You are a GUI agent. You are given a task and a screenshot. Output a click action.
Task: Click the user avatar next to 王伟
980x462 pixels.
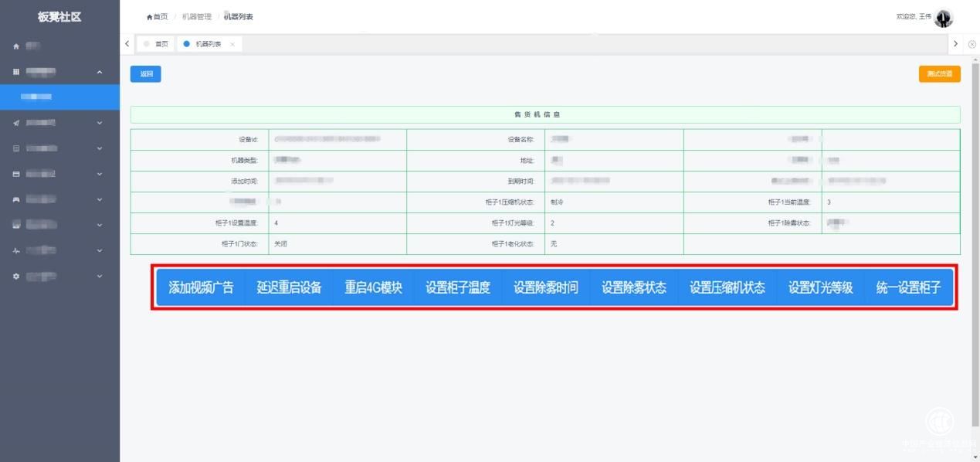pos(944,17)
